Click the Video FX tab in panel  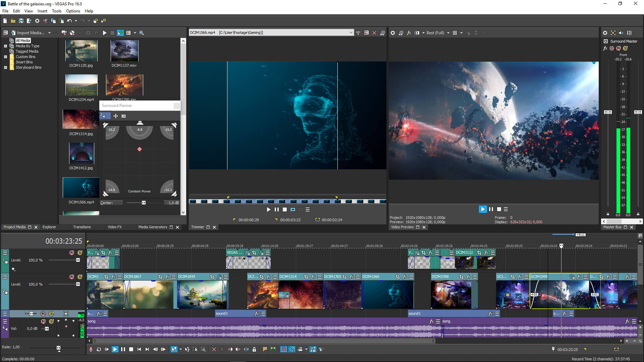[x=114, y=227]
